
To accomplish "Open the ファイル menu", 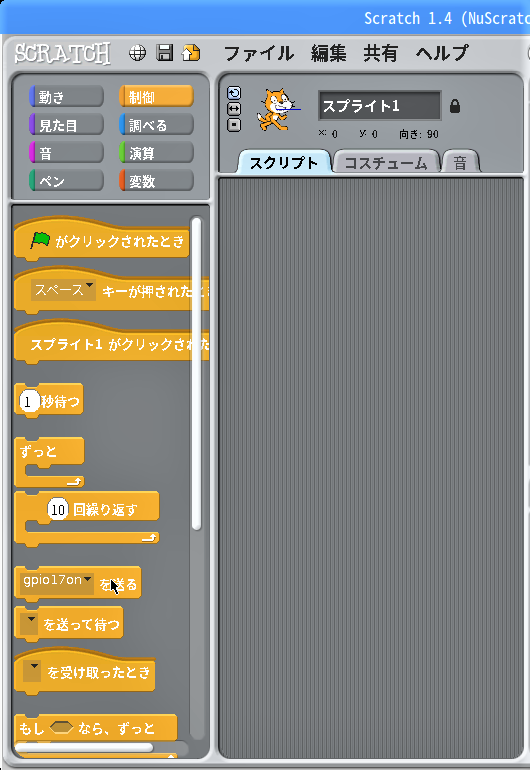I will tap(258, 53).
